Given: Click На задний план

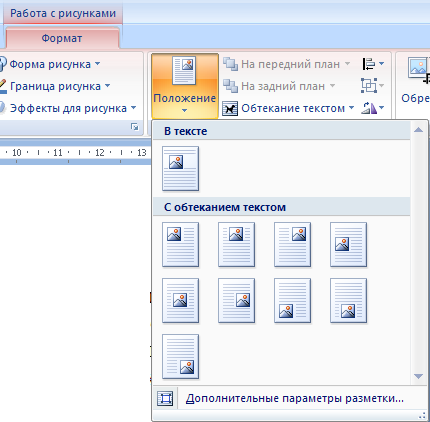Looking at the screenshot, I should 283,86.
